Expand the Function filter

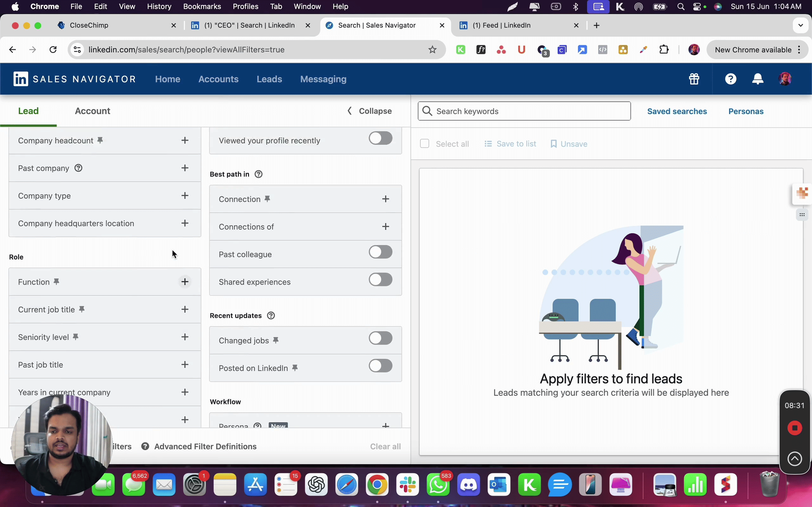pos(185,282)
